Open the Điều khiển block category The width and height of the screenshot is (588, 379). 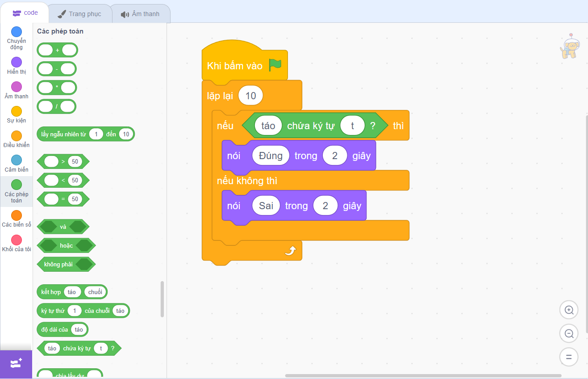17,136
